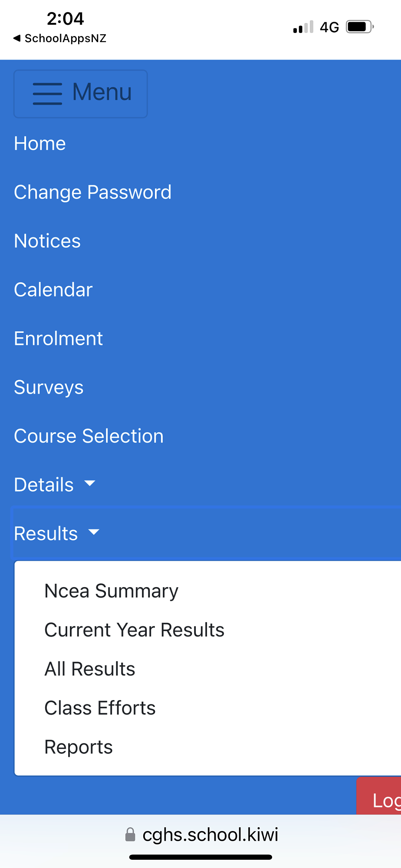Go to Notices

click(47, 241)
